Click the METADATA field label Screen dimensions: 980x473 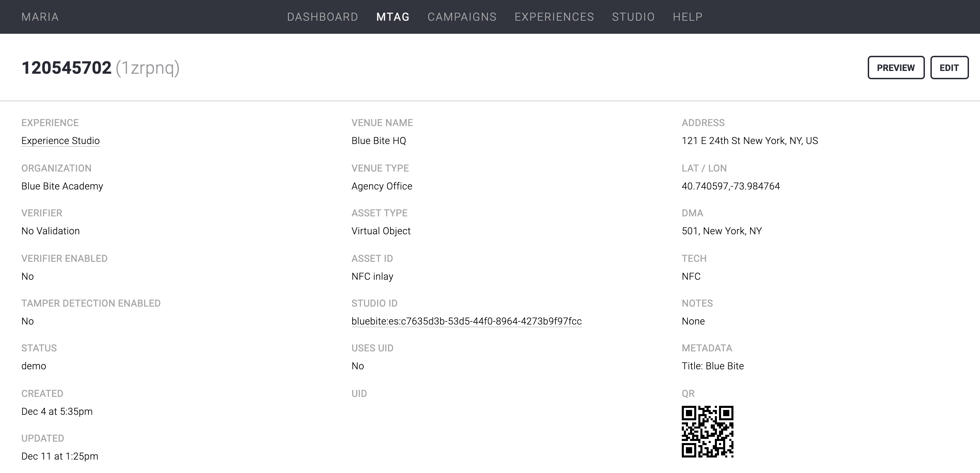[707, 348]
